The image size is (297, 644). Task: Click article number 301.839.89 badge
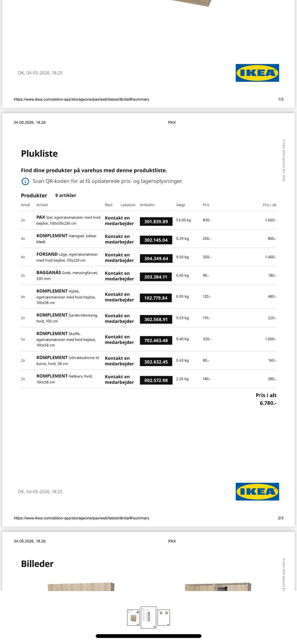(156, 222)
